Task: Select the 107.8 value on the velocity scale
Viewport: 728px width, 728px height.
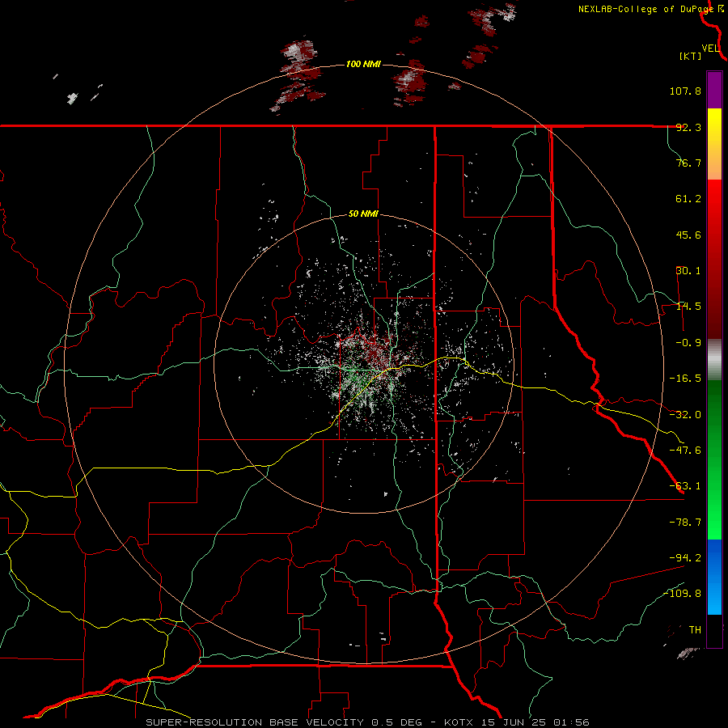Action: point(685,91)
